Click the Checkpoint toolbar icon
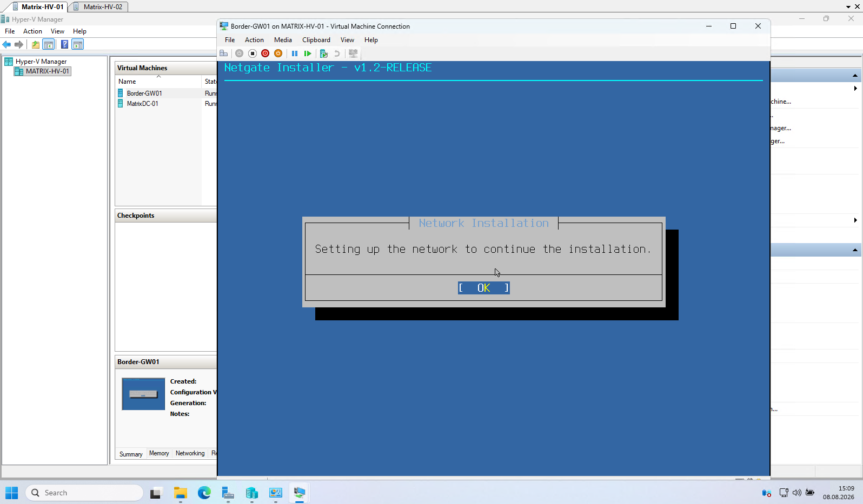This screenshot has height=504, width=863. coord(324,53)
